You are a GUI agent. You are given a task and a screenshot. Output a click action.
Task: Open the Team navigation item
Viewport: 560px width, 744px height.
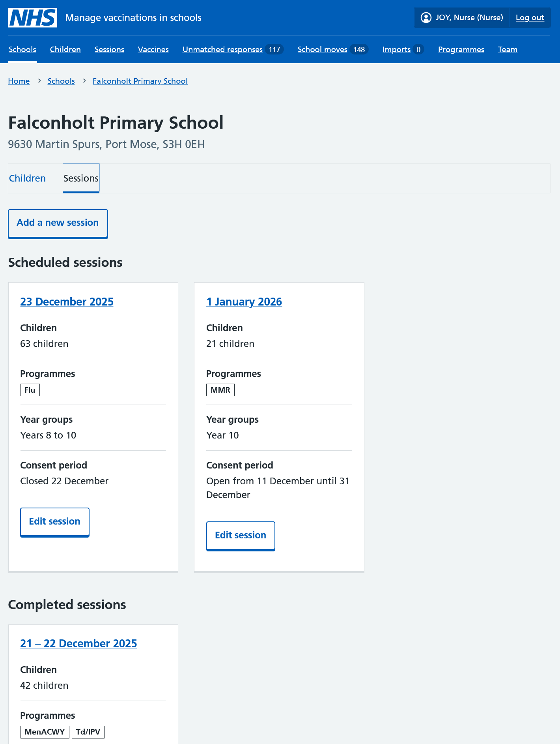[508, 49]
